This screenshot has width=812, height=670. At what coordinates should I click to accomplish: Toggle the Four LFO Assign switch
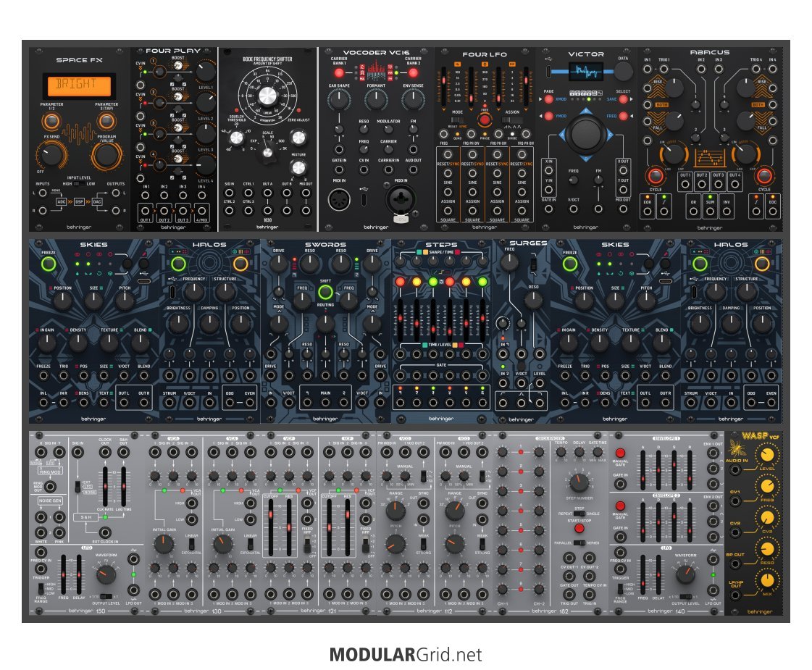pos(512,120)
